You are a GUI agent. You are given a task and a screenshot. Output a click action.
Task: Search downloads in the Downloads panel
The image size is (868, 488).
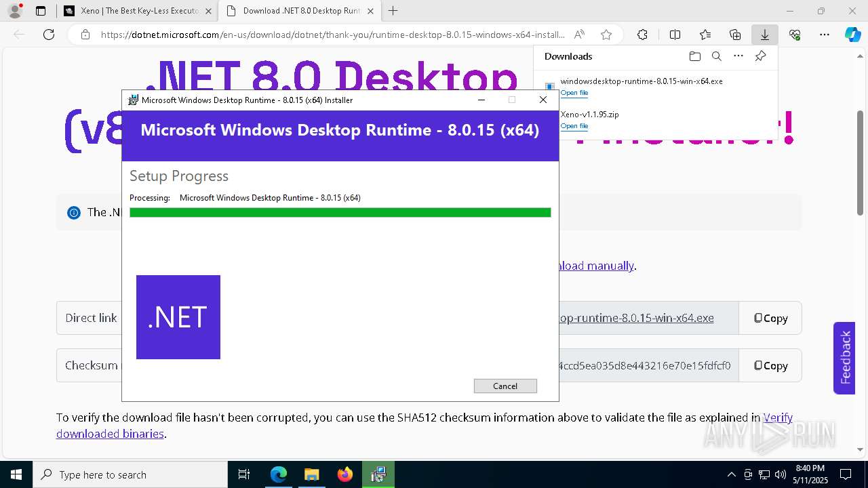pos(716,56)
